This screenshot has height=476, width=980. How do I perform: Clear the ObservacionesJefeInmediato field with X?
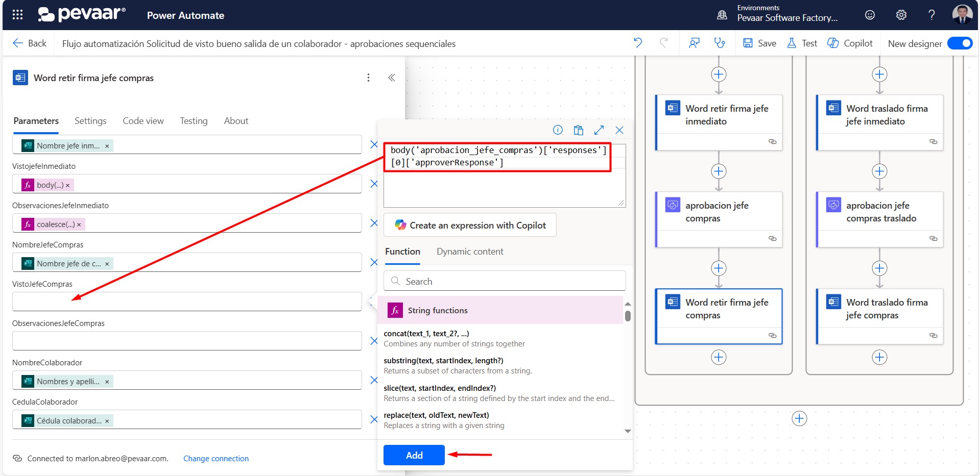coord(374,223)
